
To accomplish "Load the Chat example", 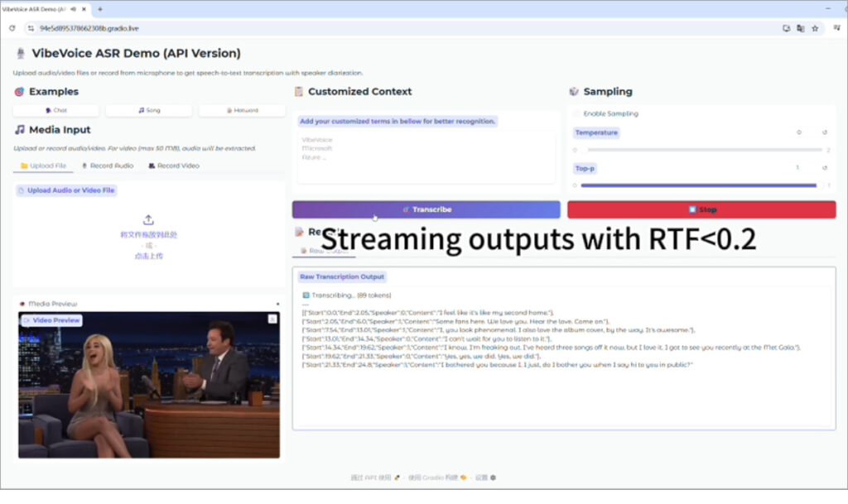I will (x=56, y=110).
